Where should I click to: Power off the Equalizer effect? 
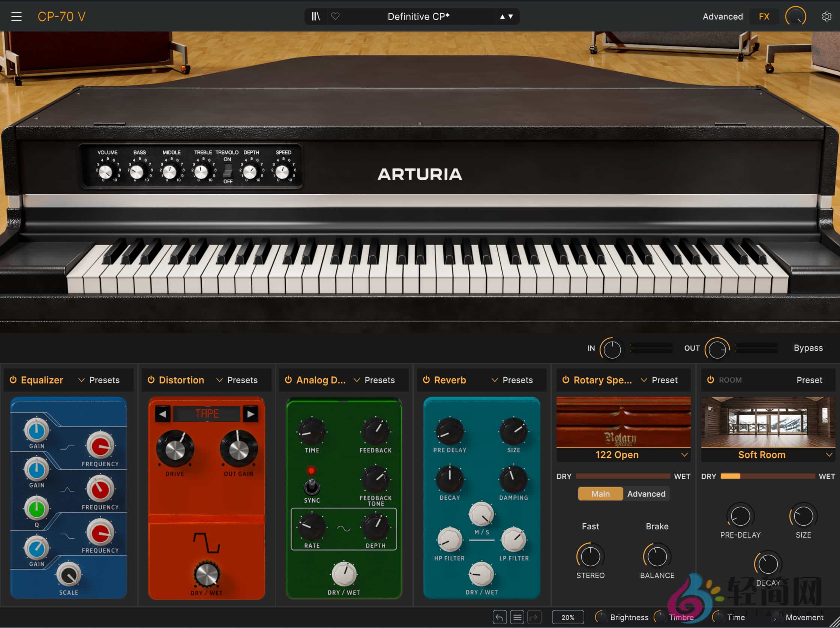12,380
